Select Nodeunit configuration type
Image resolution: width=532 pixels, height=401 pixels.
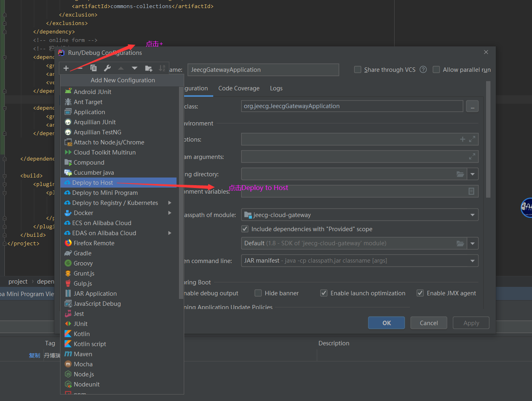click(x=118, y=384)
